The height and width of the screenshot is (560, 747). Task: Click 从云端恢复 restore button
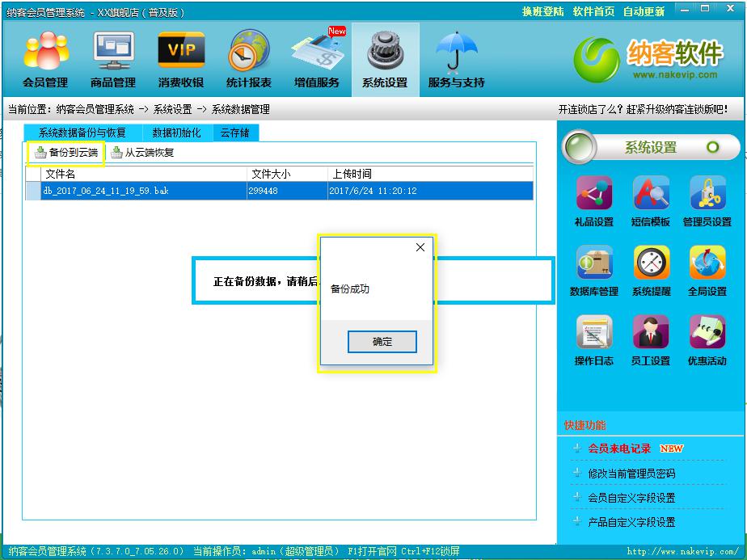(x=143, y=153)
